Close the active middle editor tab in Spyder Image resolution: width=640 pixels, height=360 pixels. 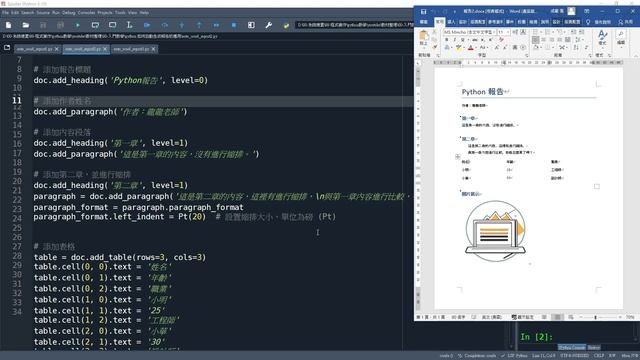105,49
